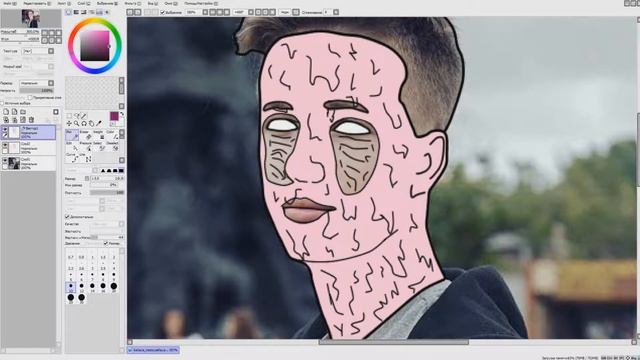Toggle the 'Размер' pressure checkbox
This screenshot has height=360, width=640.
[106, 244]
